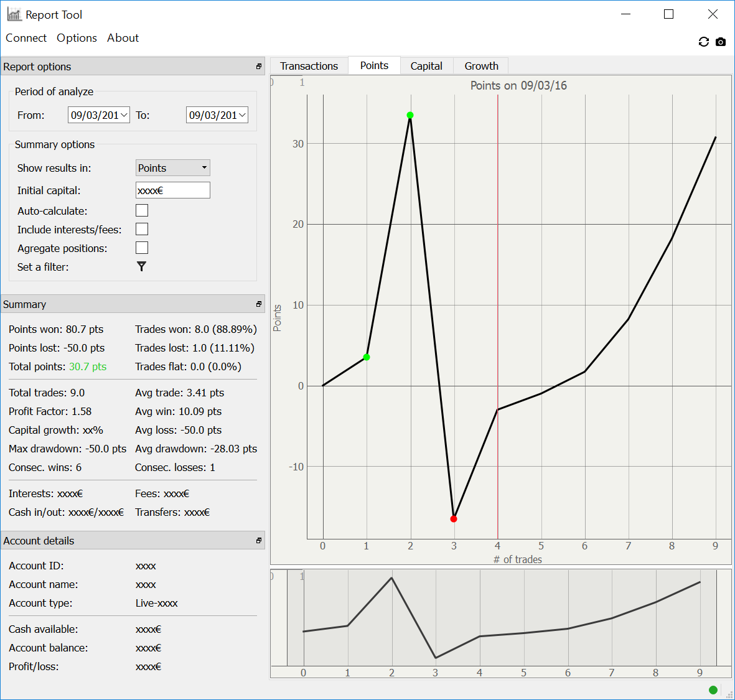
Task: Open the Growth tab
Action: [x=481, y=66]
